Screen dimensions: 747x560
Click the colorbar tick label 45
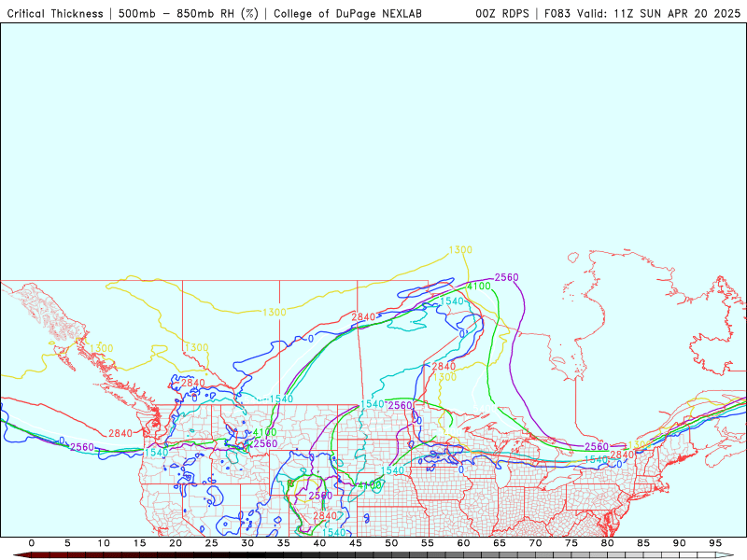pos(356,543)
